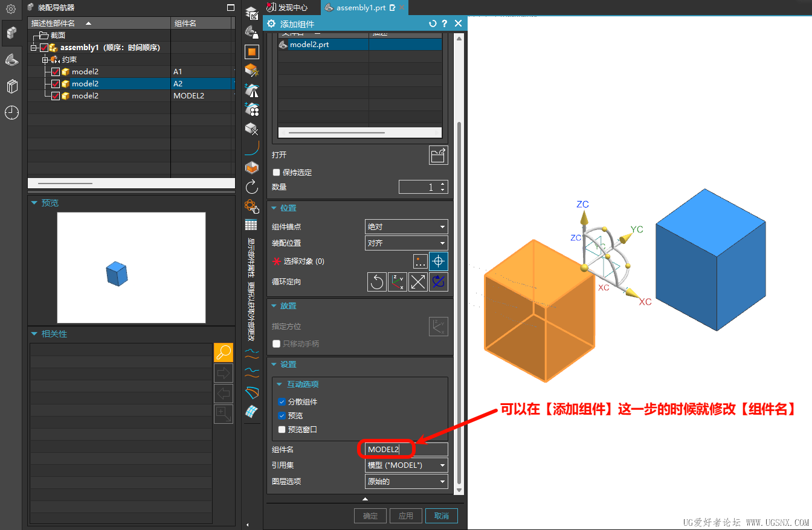This screenshot has width=812, height=530.
Task: Click the reverse cycle orientation icon
Action: point(377,282)
